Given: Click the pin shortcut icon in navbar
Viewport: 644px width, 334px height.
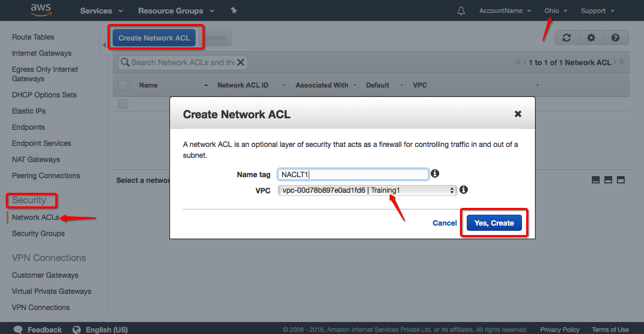Looking at the screenshot, I should pyautogui.click(x=234, y=10).
